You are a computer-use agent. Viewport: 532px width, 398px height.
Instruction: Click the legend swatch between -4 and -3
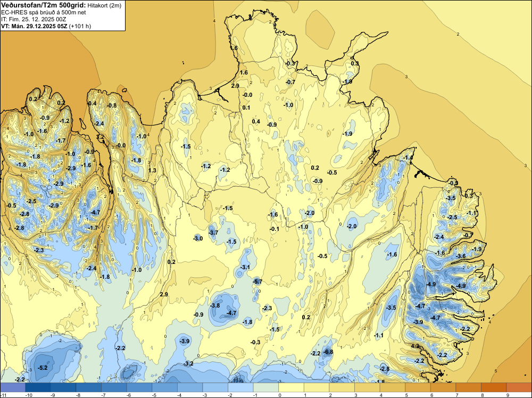190,387
